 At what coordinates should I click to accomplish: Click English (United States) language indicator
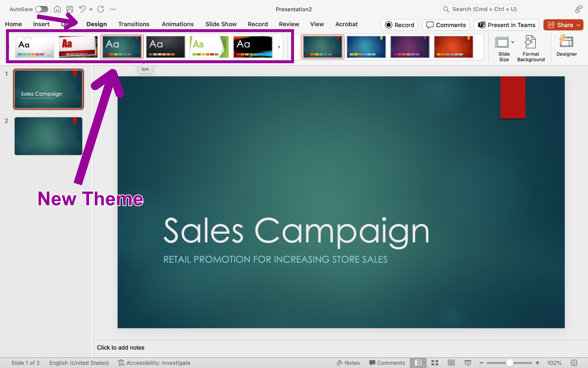[x=79, y=363]
